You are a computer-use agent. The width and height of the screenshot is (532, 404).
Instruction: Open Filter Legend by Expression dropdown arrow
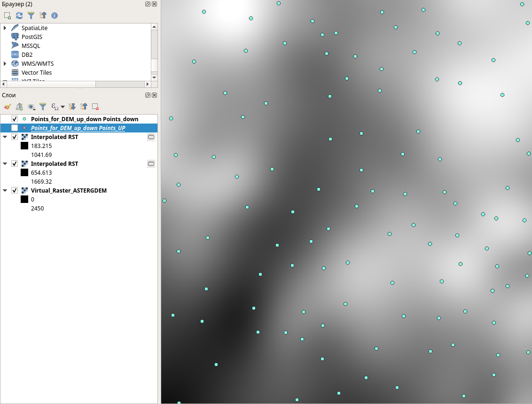pos(63,107)
